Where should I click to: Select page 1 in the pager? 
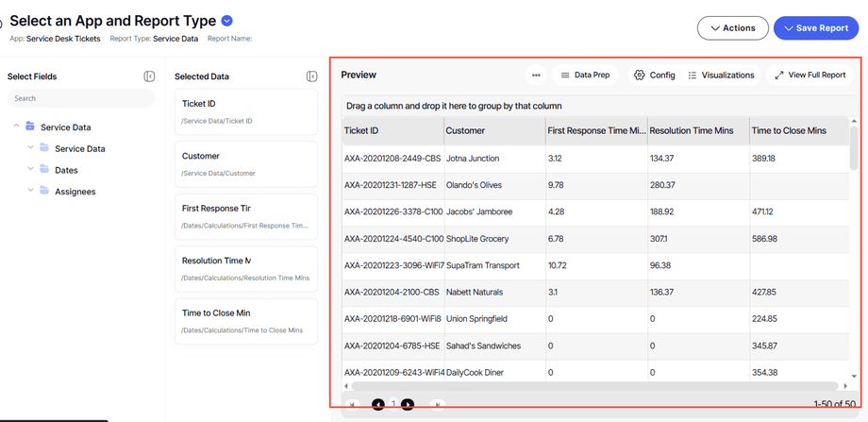(x=393, y=404)
